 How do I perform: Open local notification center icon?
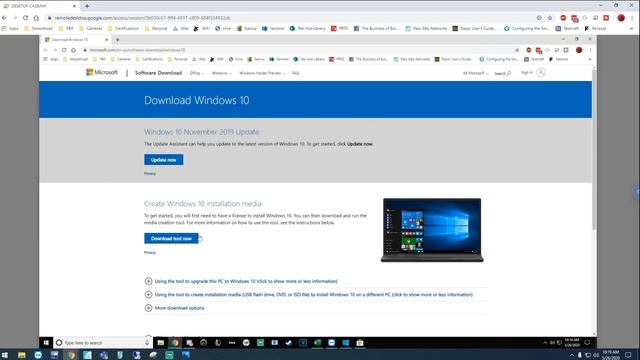click(628, 355)
